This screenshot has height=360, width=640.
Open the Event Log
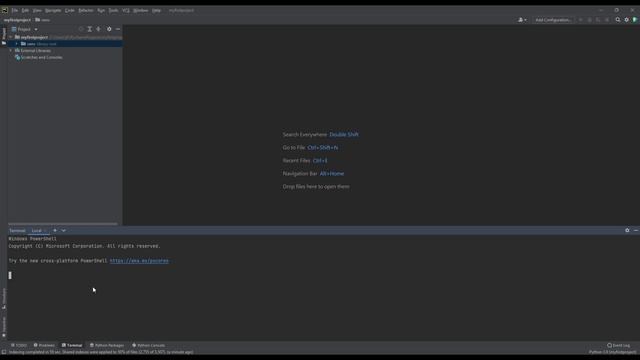(x=618, y=345)
